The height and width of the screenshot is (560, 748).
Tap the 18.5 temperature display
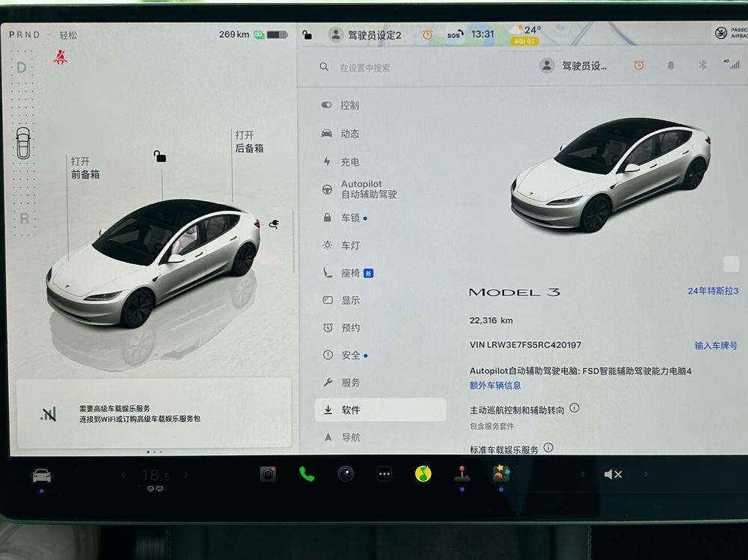[x=155, y=475]
